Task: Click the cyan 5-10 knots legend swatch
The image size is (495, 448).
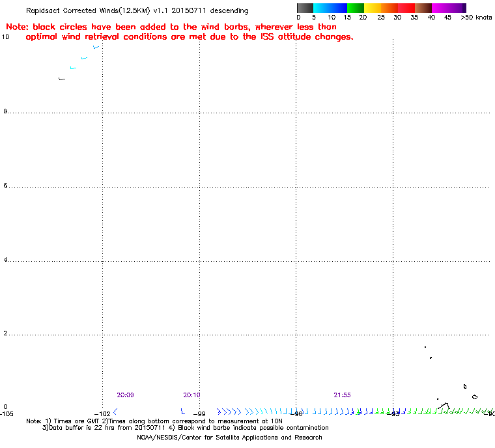Action: (322, 8)
